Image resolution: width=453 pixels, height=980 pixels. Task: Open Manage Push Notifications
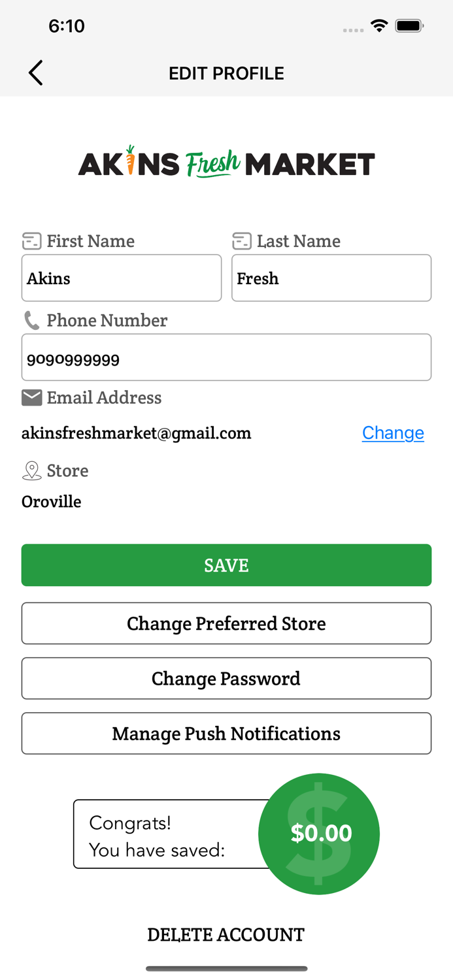[226, 733]
